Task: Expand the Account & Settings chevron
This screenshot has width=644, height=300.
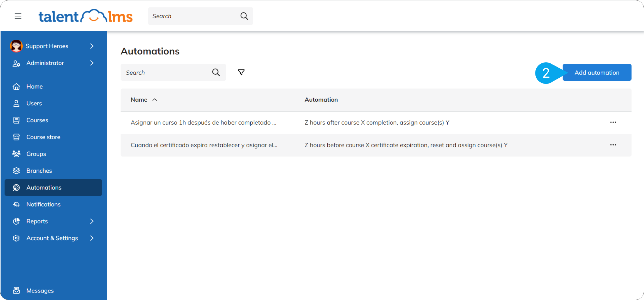Action: [92, 238]
